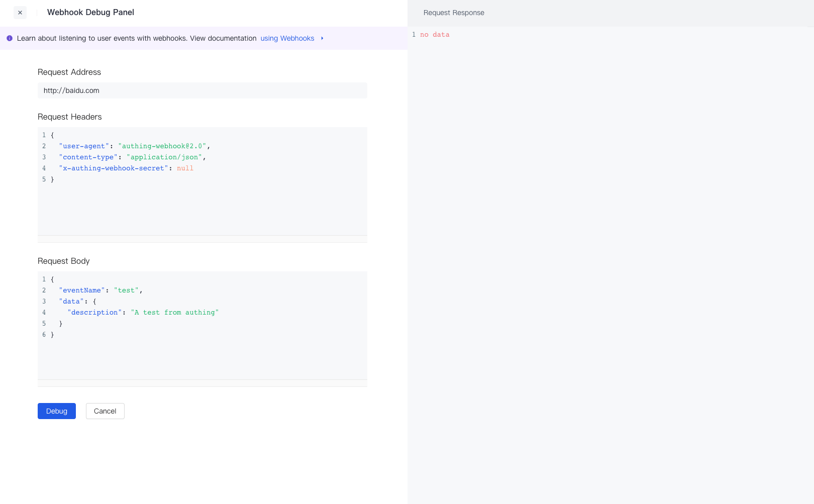Viewport: 814px width, 504px height.
Task: Click the 'no data' line in Request Response
Action: [435, 35]
